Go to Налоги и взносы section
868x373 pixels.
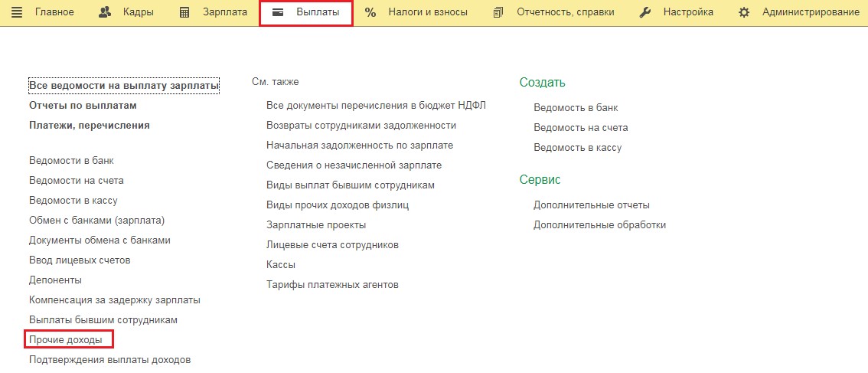(x=428, y=12)
